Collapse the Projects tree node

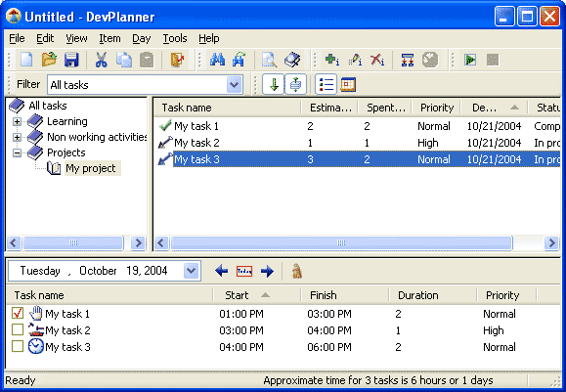17,152
